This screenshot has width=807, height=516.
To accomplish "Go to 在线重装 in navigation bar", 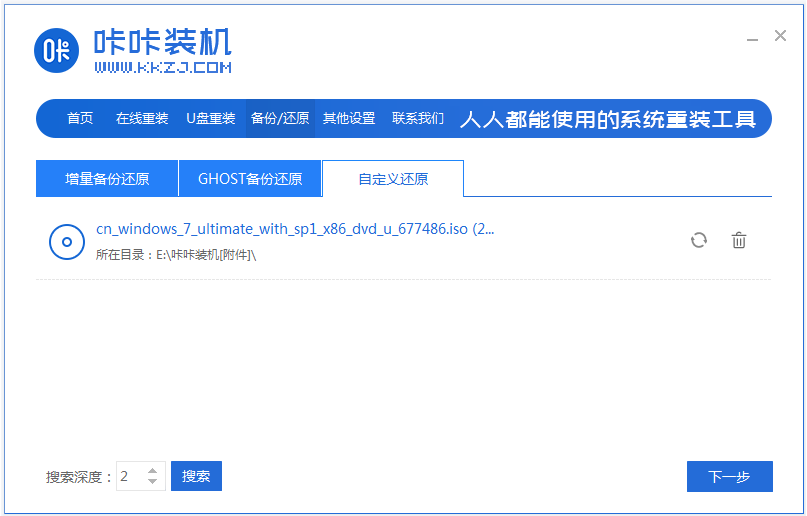I will click(142, 118).
